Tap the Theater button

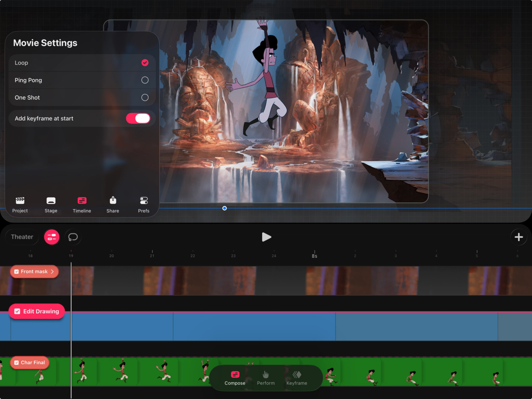tap(22, 237)
